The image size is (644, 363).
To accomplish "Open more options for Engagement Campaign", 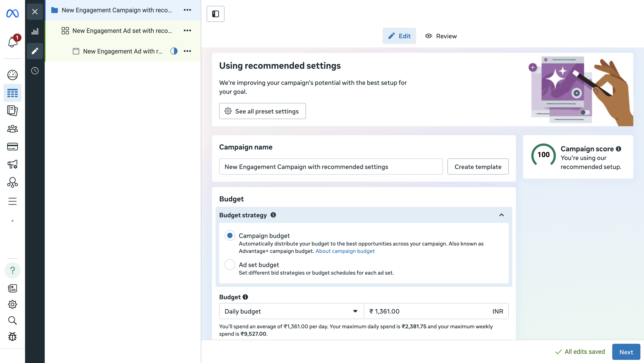I will (187, 10).
